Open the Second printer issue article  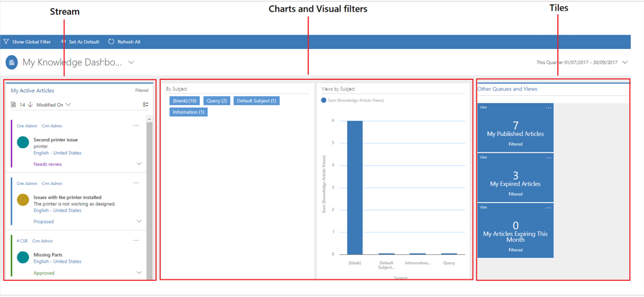pos(55,140)
